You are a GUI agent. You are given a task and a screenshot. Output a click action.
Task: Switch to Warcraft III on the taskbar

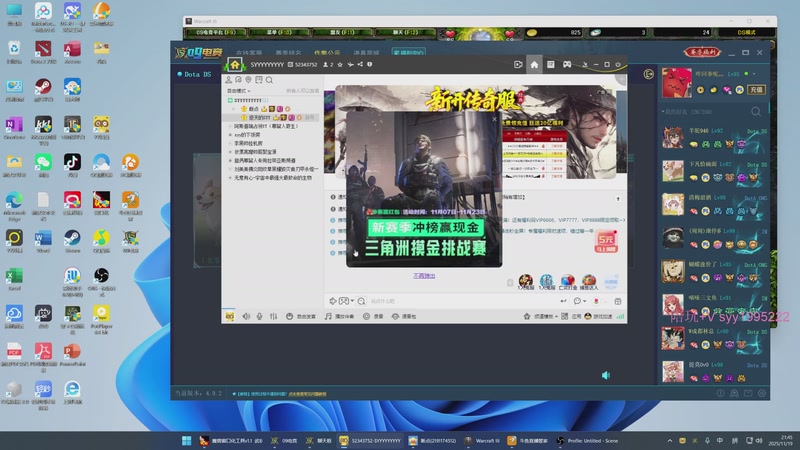click(x=482, y=441)
